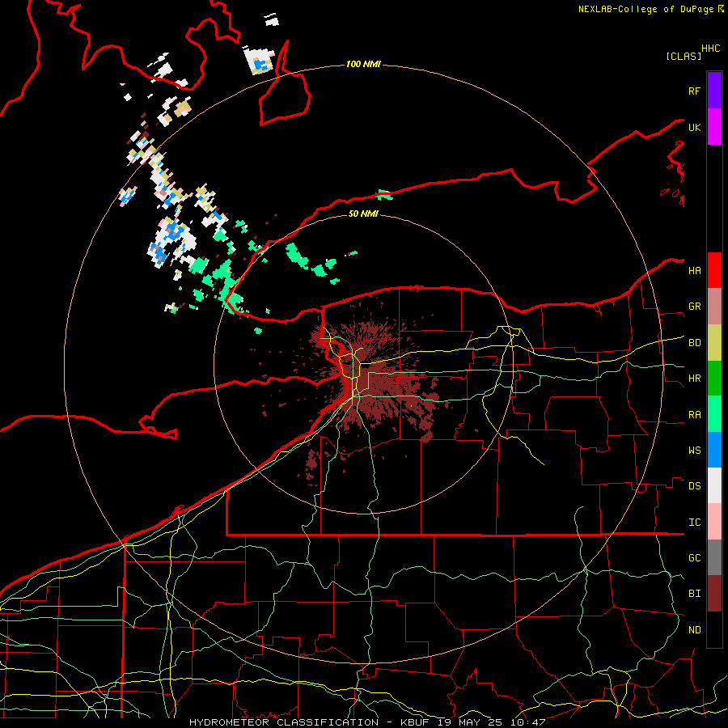Screen dimensions: 728x728
Task: Click the GR legend label
Action: [695, 307]
